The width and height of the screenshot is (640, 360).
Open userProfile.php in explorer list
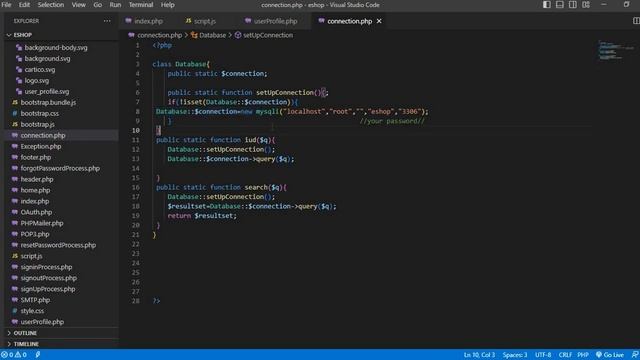[42, 322]
